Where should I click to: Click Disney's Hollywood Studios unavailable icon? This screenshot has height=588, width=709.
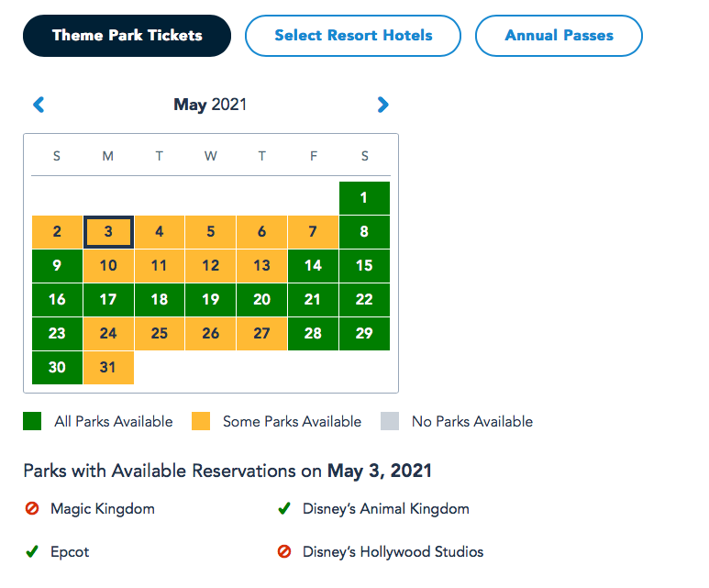tap(284, 552)
